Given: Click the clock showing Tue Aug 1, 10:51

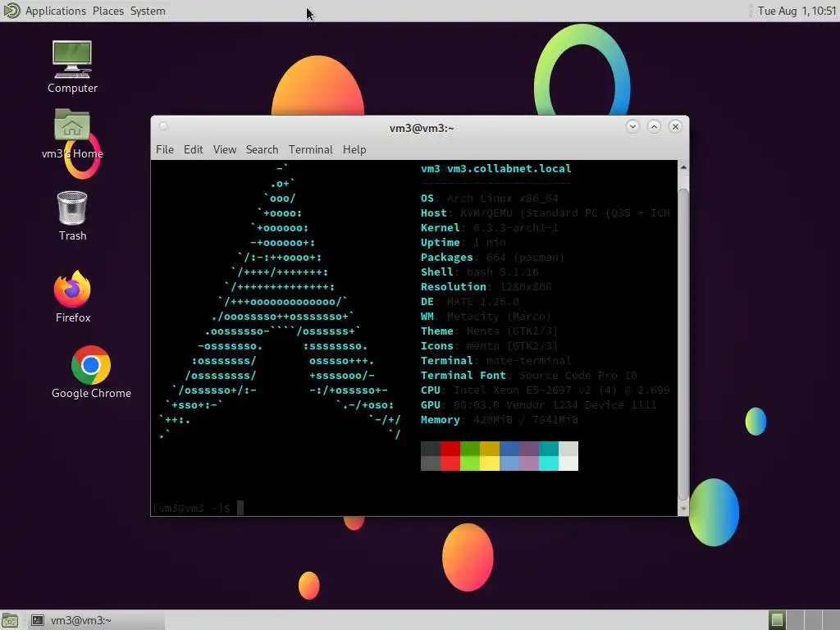Looking at the screenshot, I should pyautogui.click(x=797, y=11).
